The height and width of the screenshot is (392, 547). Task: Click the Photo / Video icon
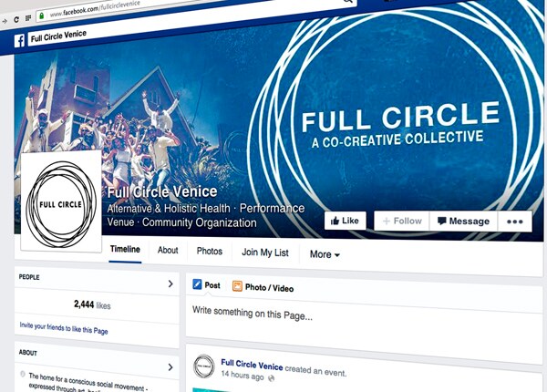tap(237, 286)
